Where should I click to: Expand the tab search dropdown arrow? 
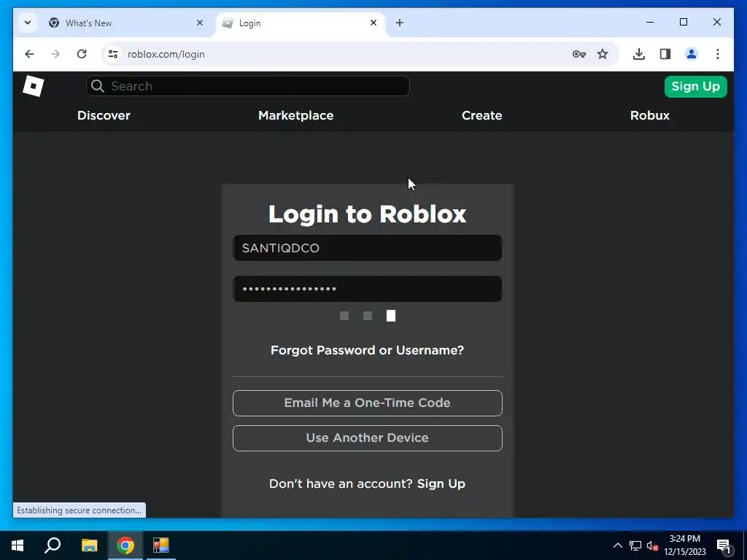(x=28, y=23)
